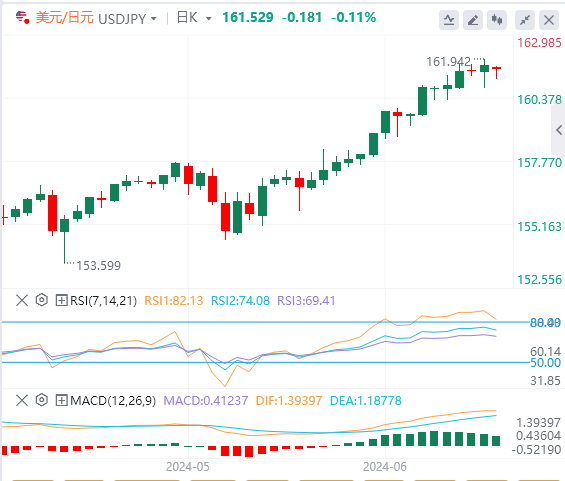
Task: Expand the right side panel arrow
Action: [x=559, y=130]
